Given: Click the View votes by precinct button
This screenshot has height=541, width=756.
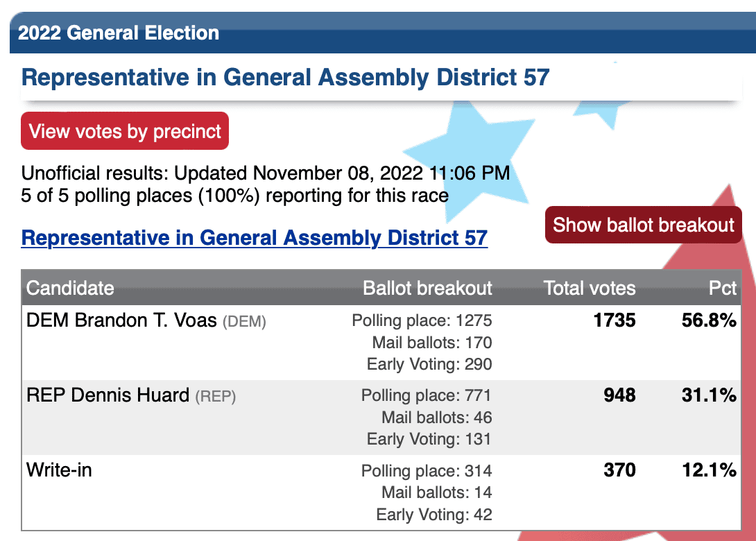Looking at the screenshot, I should click(124, 130).
